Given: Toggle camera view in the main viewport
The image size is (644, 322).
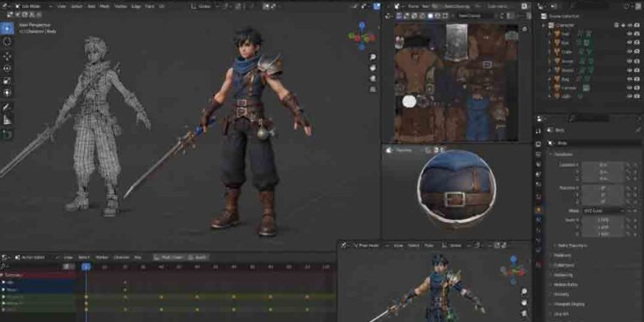Looking at the screenshot, I should coord(373,78).
